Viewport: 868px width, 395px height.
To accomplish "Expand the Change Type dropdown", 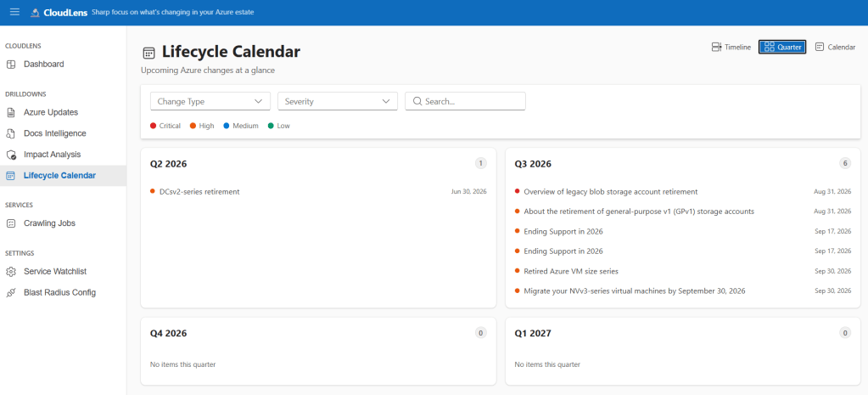I will click(210, 101).
